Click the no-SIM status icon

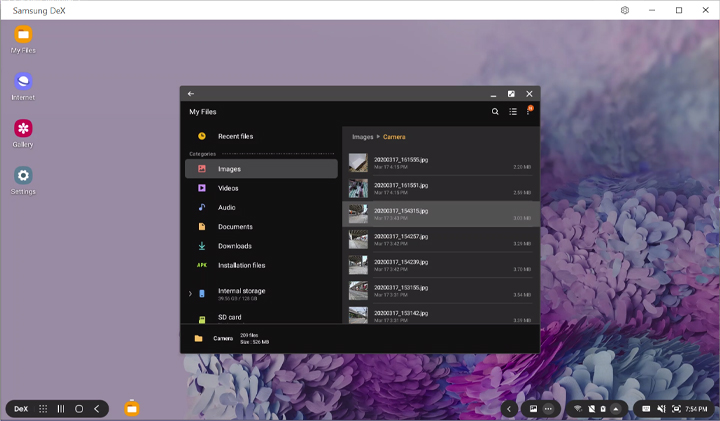click(591, 409)
